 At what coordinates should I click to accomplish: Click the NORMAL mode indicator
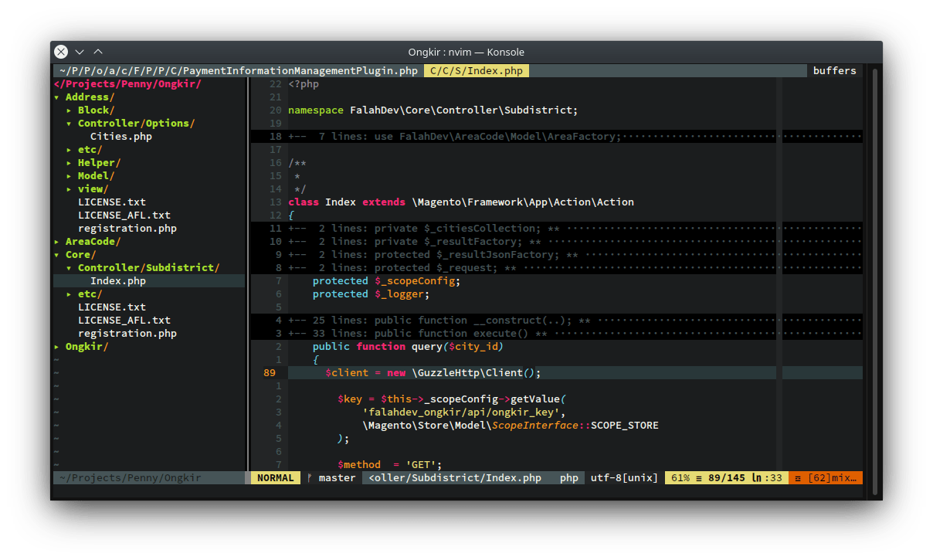(276, 478)
